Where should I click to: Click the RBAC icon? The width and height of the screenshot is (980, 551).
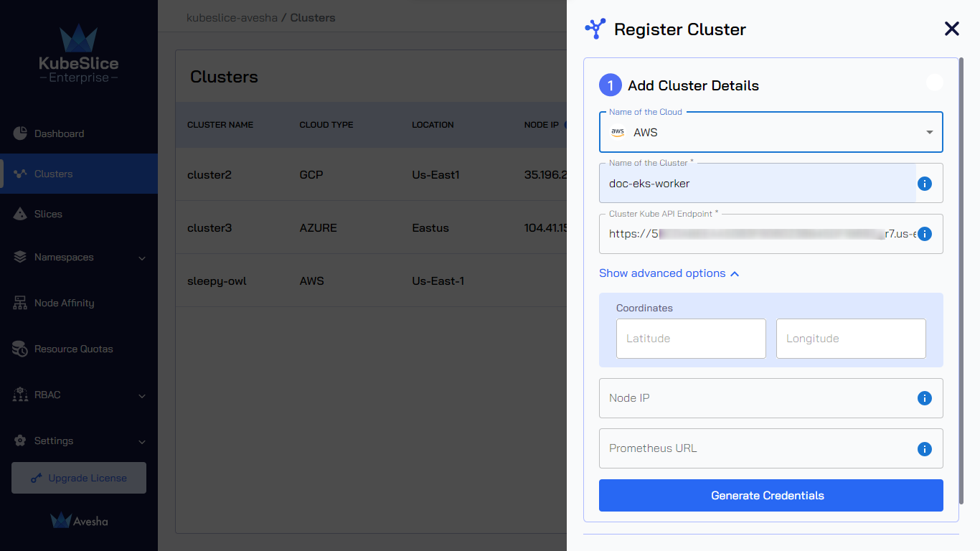coord(20,395)
